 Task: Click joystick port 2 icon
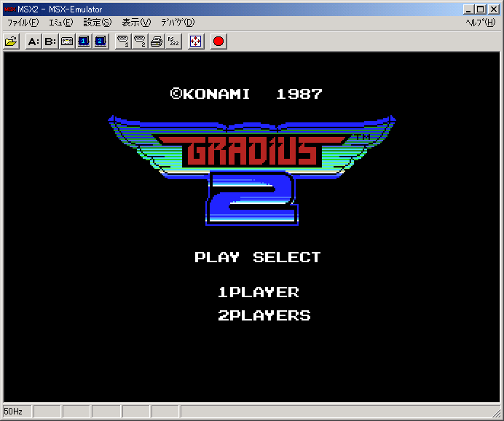pyautogui.click(x=140, y=42)
